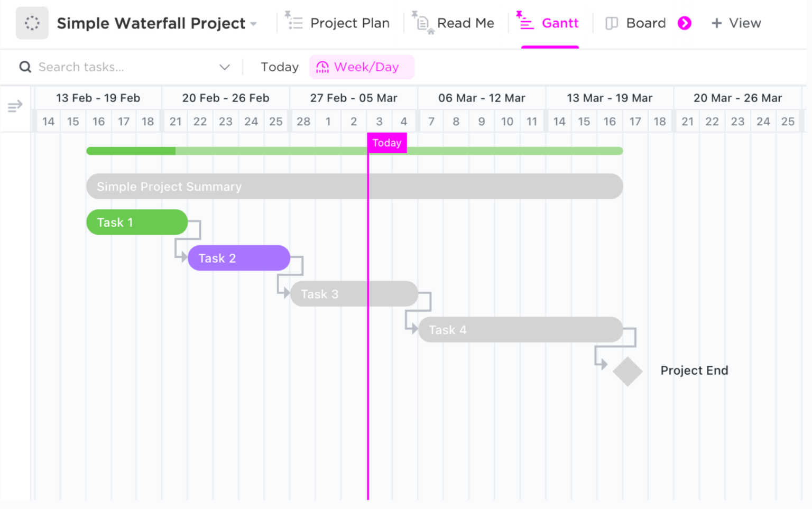Add a new view with View button
Screen dimensions: 812x509
736,23
